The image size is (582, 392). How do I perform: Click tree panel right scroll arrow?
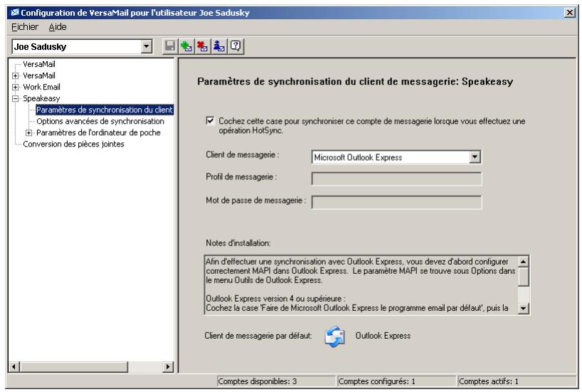(x=168, y=367)
